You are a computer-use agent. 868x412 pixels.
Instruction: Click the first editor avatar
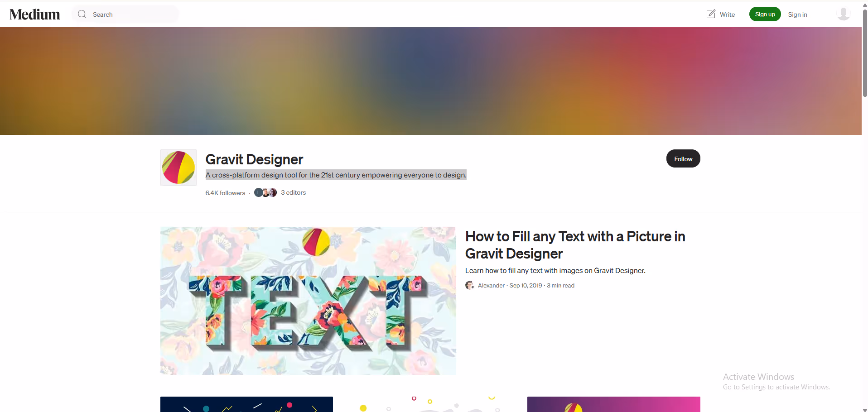pyautogui.click(x=258, y=192)
